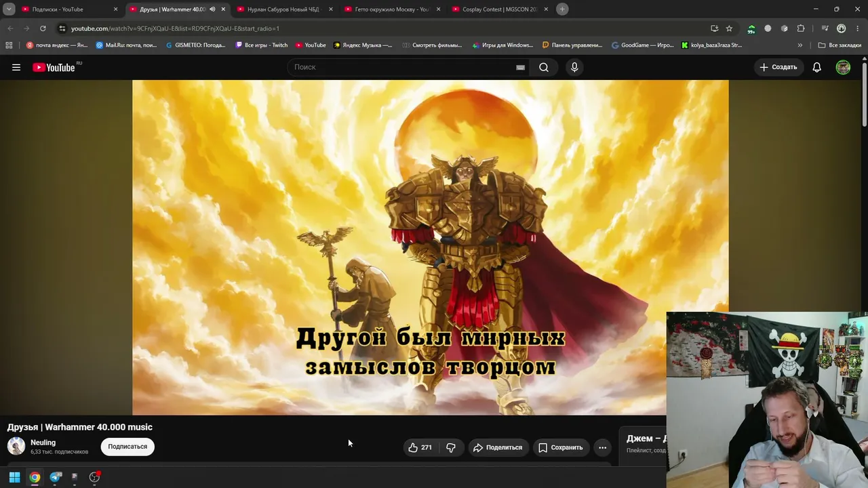This screenshot has width=868, height=488.
Task: Open Chrome profile icon in toolbar
Action: 842,28
